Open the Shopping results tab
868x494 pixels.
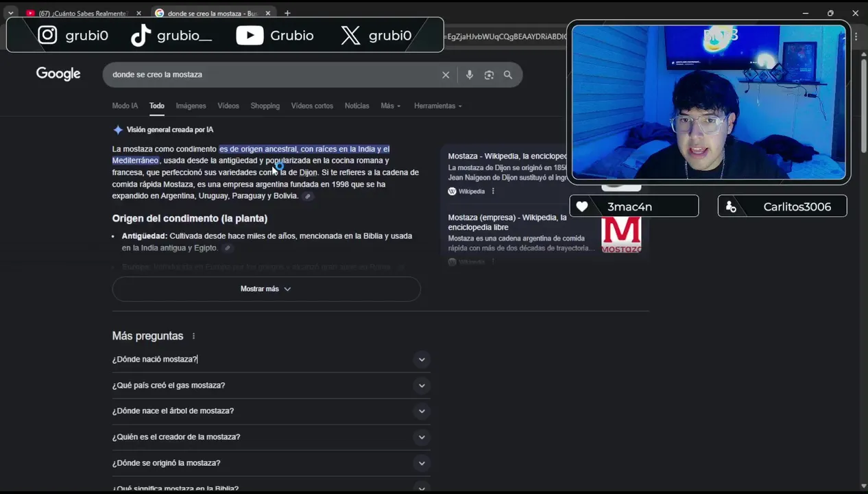[265, 106]
